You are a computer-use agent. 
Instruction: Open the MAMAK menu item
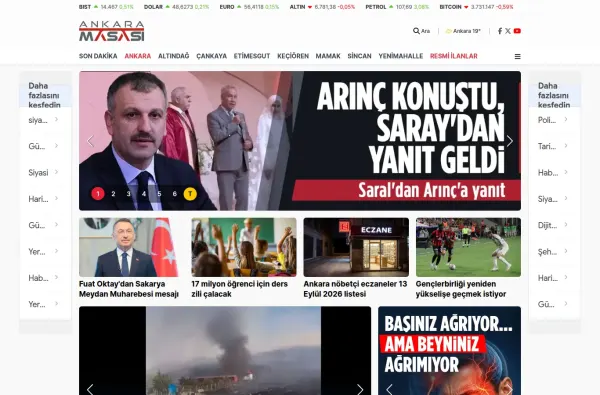(328, 56)
